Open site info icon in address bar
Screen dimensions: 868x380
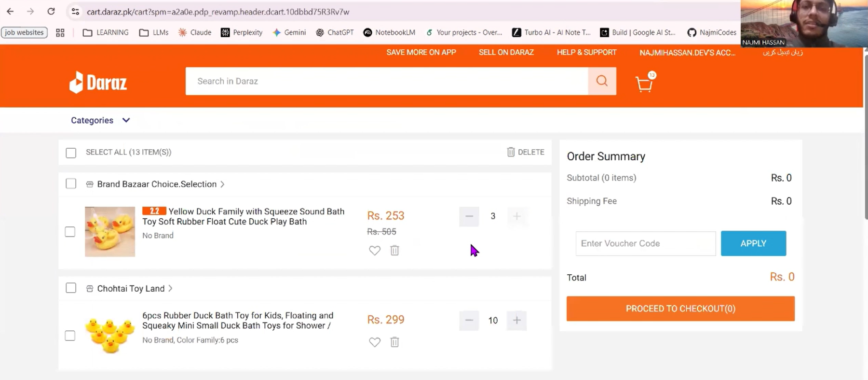pyautogui.click(x=75, y=12)
